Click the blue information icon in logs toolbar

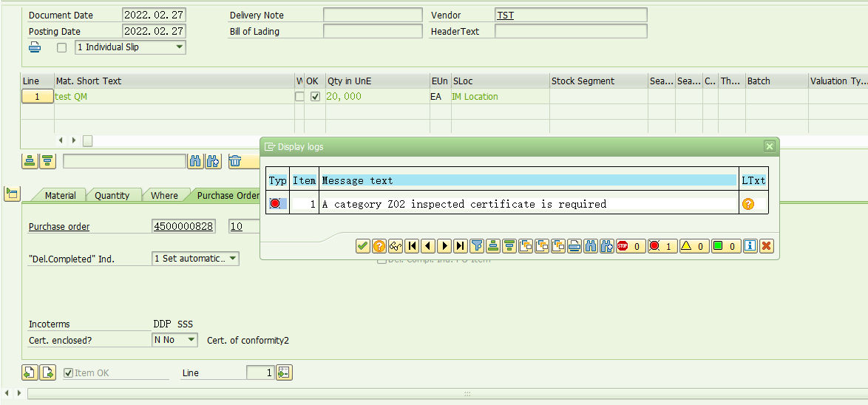(x=750, y=246)
